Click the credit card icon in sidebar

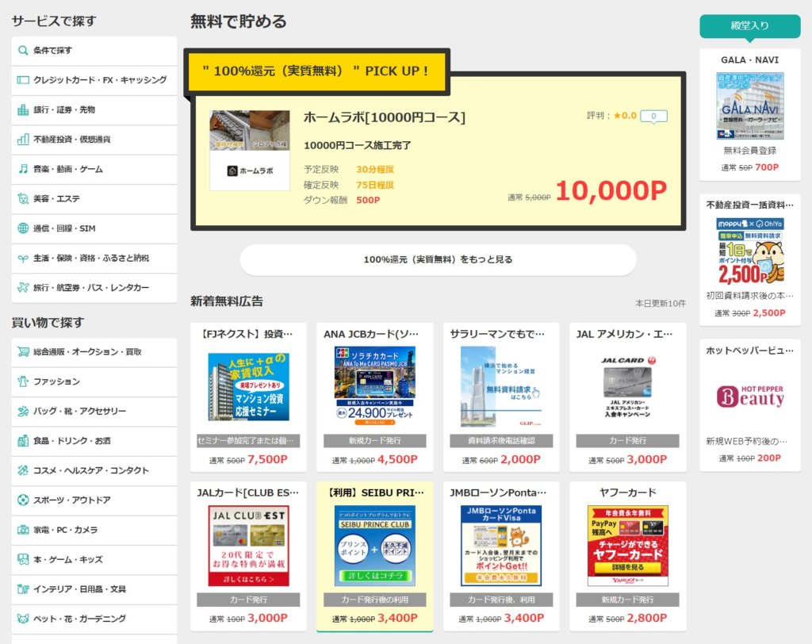(23, 80)
